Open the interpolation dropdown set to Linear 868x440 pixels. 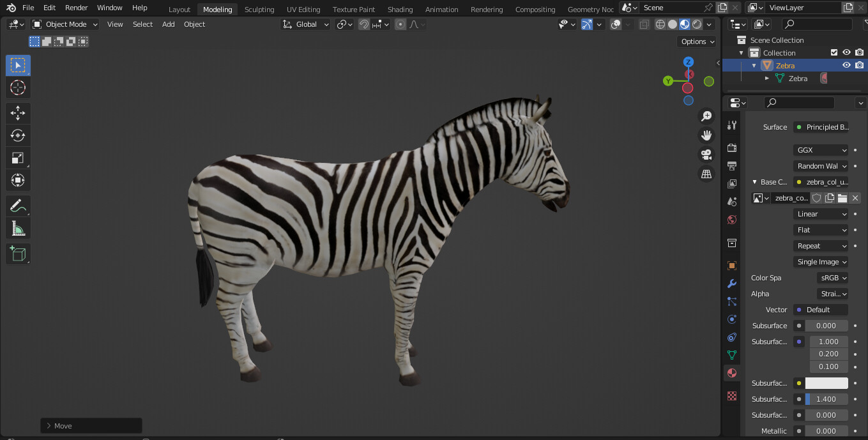tap(820, 213)
